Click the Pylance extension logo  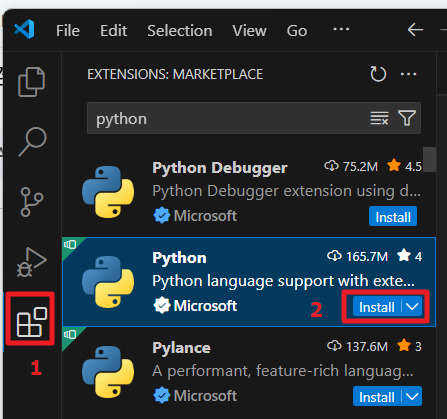pyautogui.click(x=108, y=372)
